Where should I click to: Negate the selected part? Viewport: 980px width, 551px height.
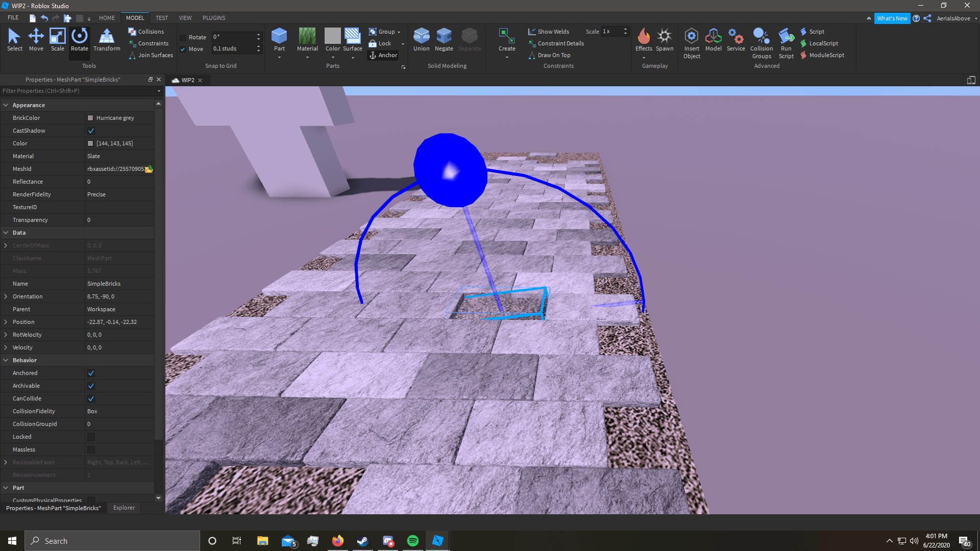(x=444, y=40)
